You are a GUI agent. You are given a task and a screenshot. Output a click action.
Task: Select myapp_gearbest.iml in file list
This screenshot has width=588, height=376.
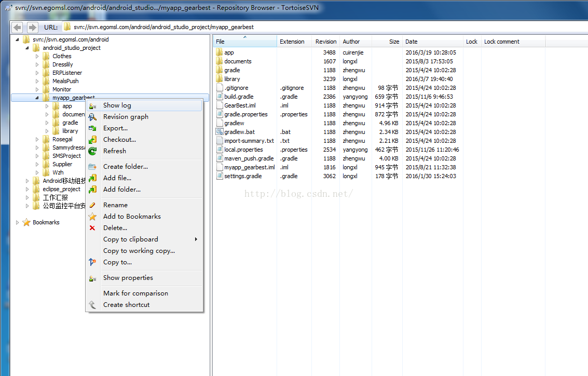tap(250, 167)
